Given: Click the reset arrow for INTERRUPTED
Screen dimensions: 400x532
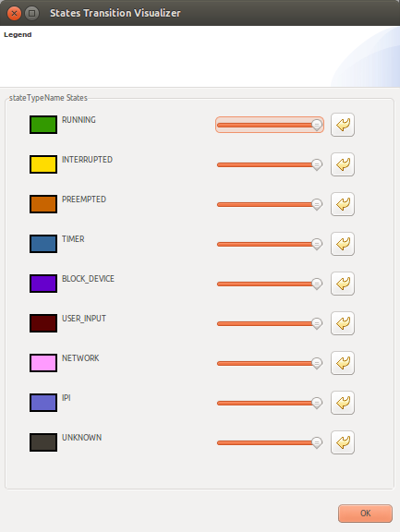Looking at the screenshot, I should 343,164.
